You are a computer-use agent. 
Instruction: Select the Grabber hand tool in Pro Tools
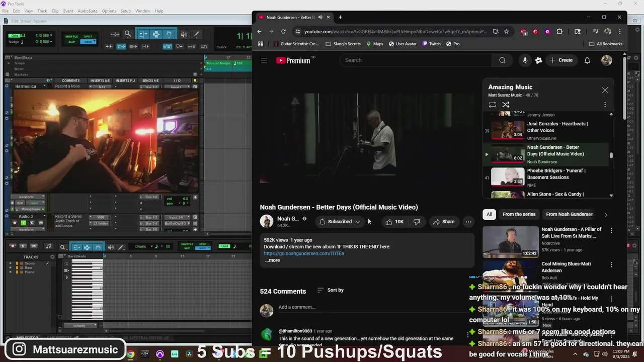[x=170, y=34]
